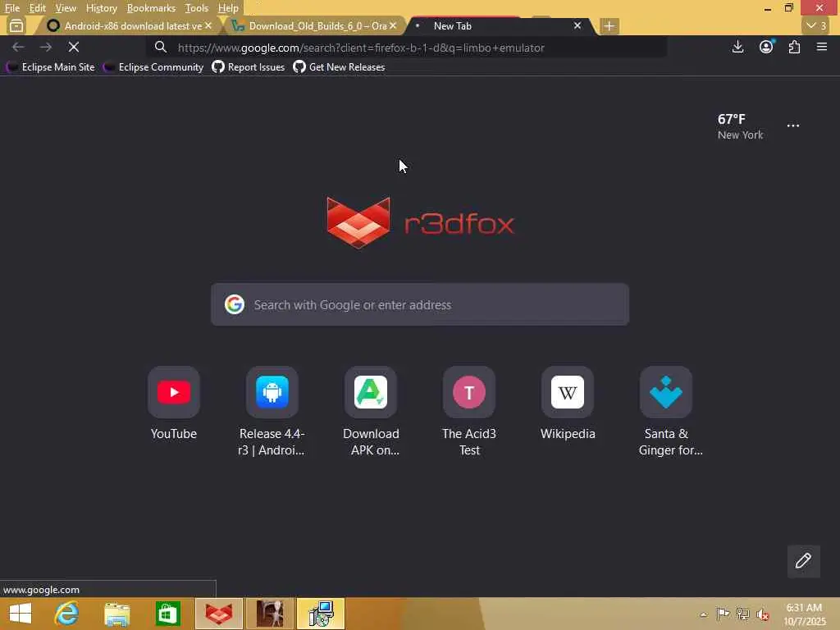Click the installer setup taskbar icon
The height and width of the screenshot is (630, 840).
pyautogui.click(x=321, y=614)
